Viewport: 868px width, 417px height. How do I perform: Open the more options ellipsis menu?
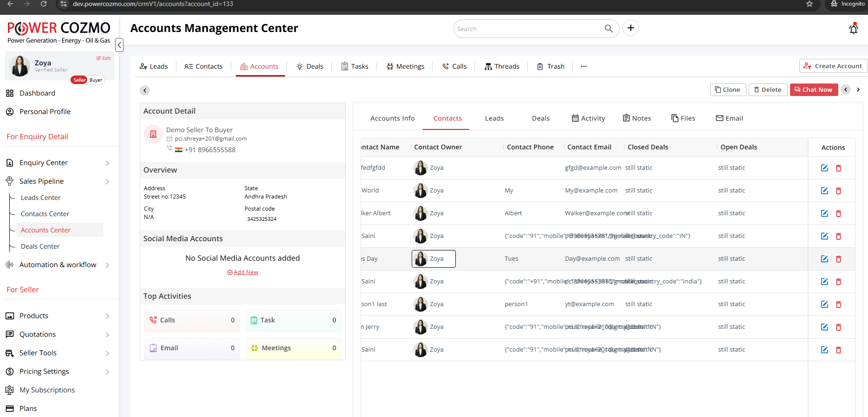pos(583,66)
